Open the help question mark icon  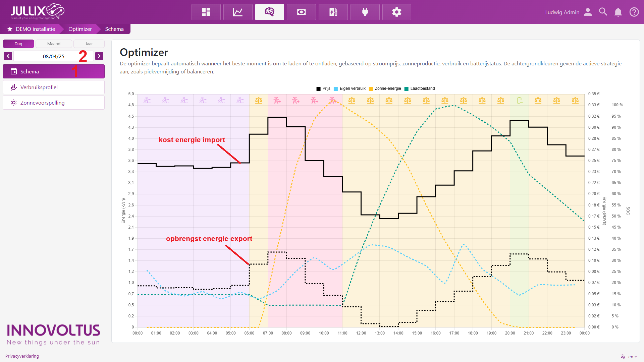click(634, 12)
